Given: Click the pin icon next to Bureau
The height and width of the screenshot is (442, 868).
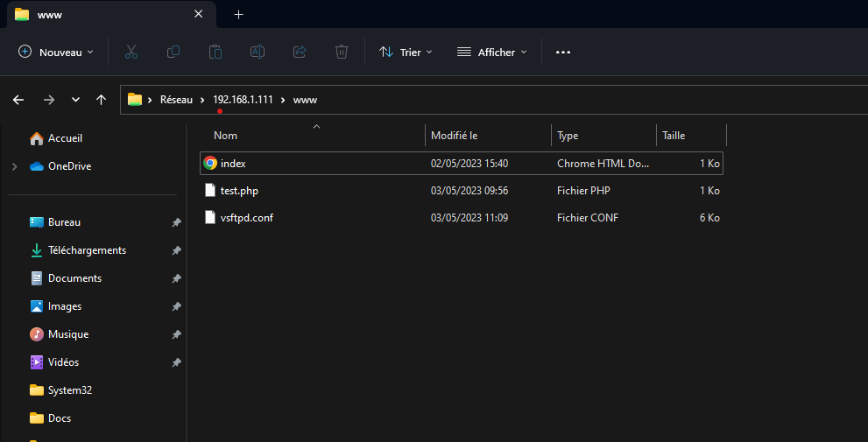Looking at the screenshot, I should pyautogui.click(x=176, y=222).
